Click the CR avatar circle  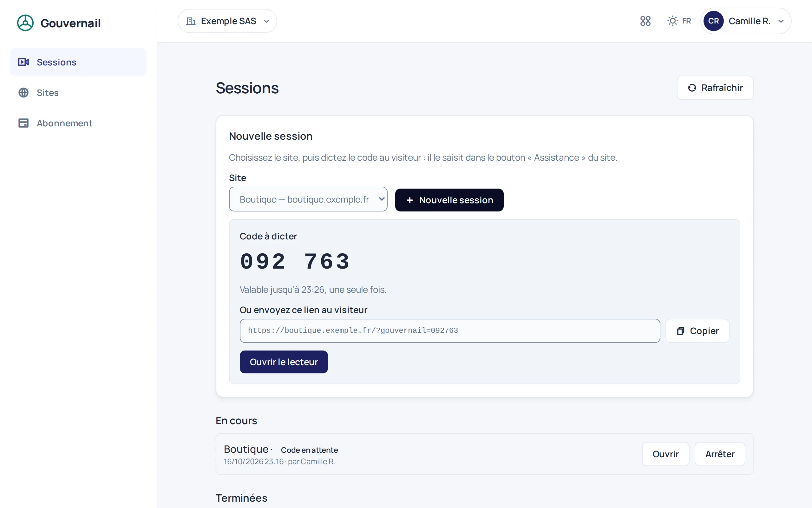click(x=713, y=21)
